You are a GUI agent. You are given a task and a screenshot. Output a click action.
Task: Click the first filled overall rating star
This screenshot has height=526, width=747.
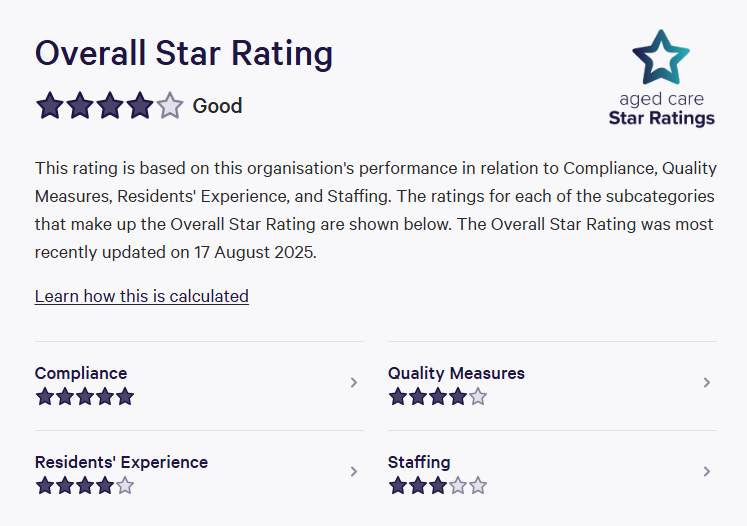(x=50, y=106)
